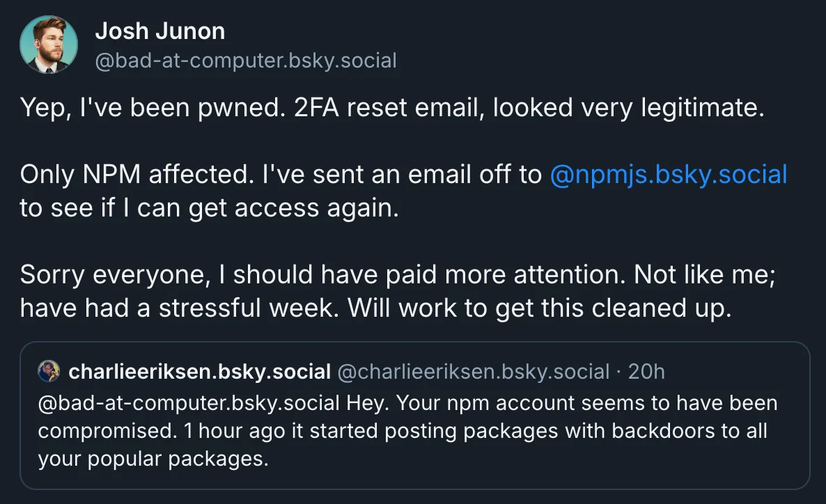The image size is (826, 504).
Task: Click the header area showing Josh Junon
Action: pos(160,44)
